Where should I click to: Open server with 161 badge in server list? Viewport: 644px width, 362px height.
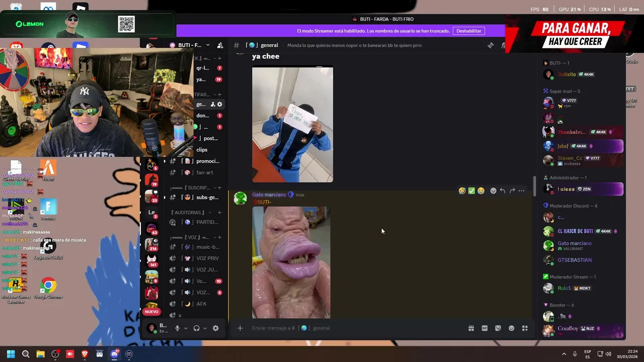pos(151,261)
